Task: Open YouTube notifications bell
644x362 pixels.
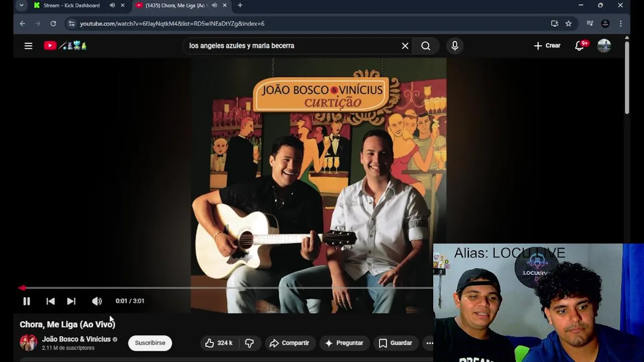Action: pos(580,46)
